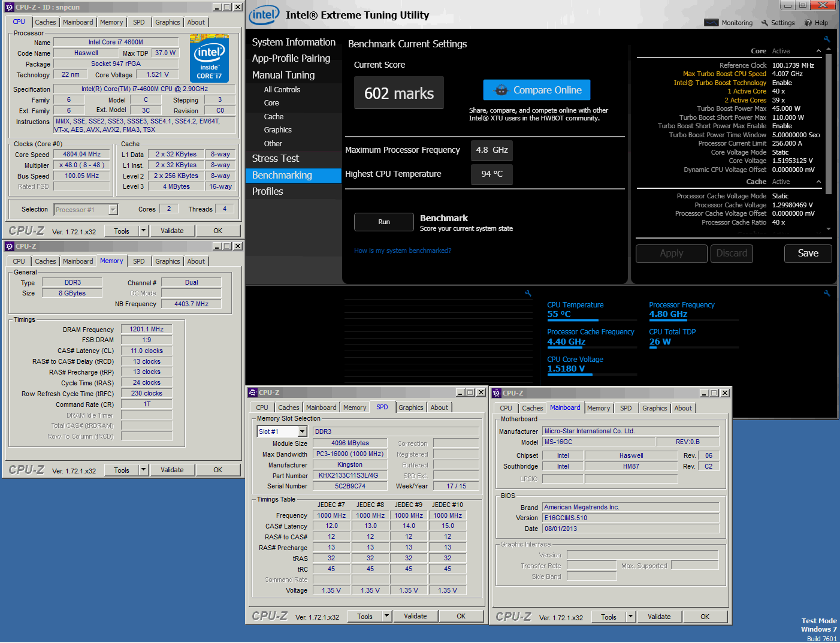The image size is (840, 643).
Task: Click OK in CPU-Z Mainboard window
Action: click(x=705, y=617)
